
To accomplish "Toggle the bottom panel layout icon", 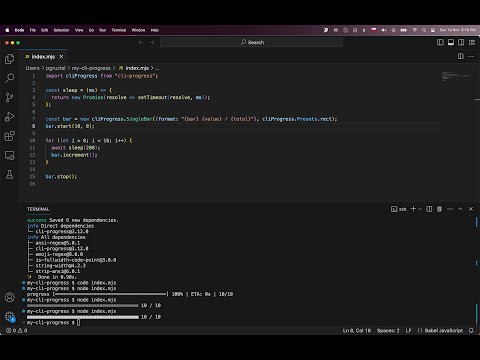I will (451, 42).
